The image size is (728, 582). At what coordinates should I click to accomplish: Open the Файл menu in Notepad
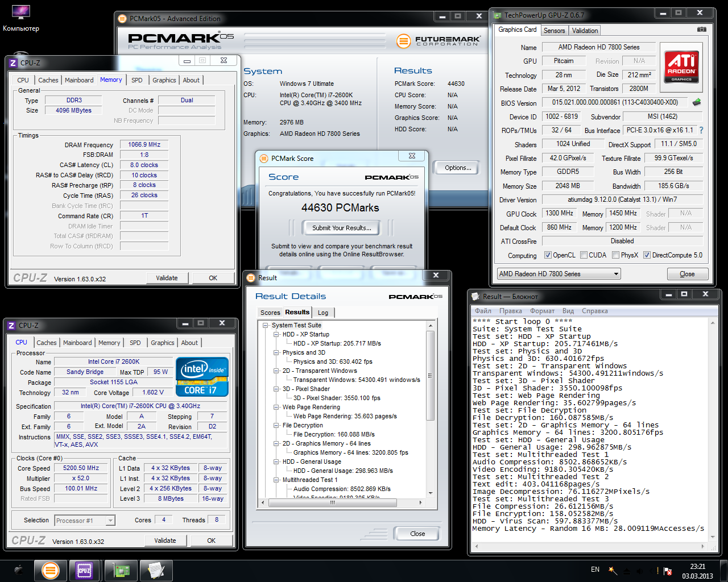(483, 311)
